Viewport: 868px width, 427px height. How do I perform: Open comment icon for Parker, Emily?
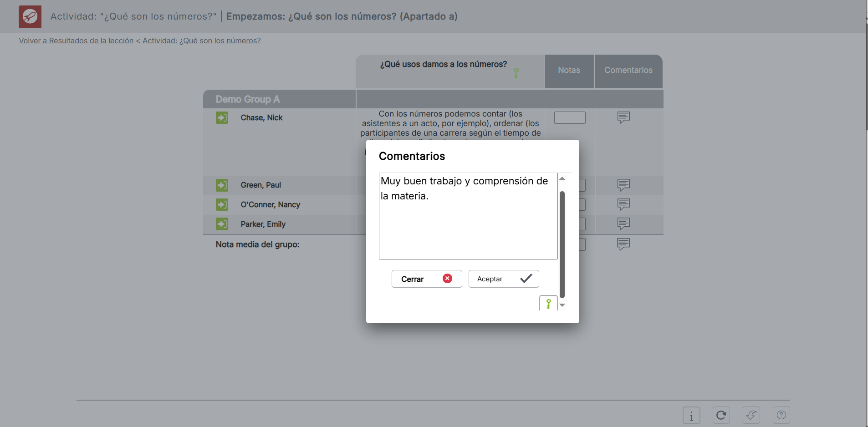click(623, 224)
